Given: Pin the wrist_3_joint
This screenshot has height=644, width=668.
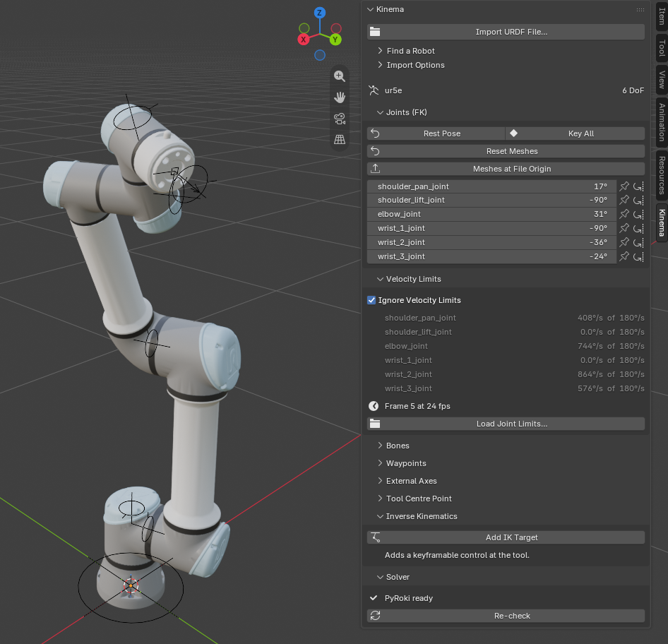Looking at the screenshot, I should [624, 256].
